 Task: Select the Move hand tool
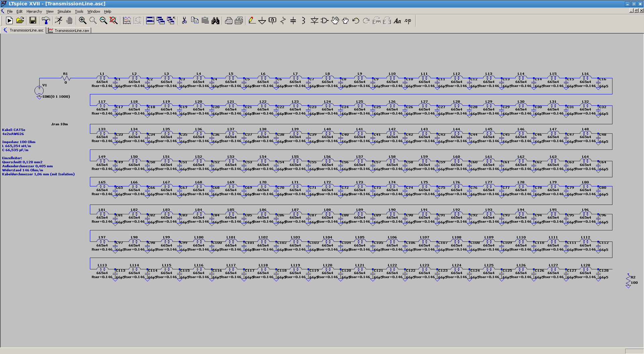pos(335,21)
